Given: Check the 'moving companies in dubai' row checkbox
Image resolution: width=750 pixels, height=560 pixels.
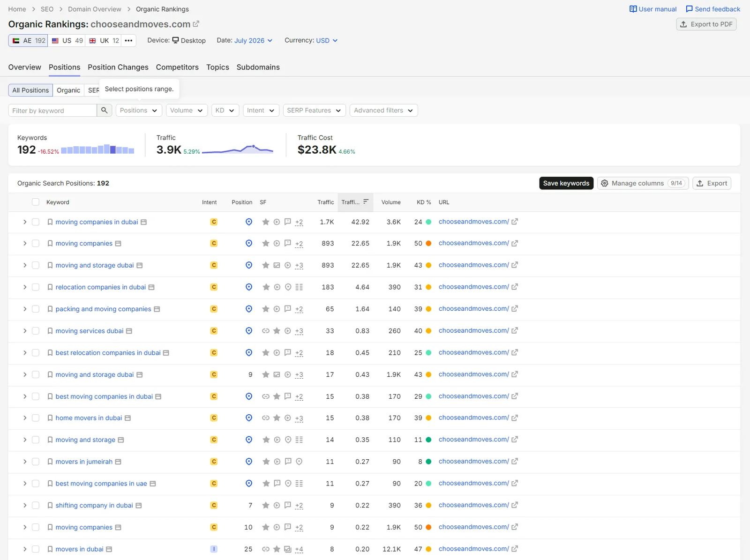Looking at the screenshot, I should tap(36, 222).
